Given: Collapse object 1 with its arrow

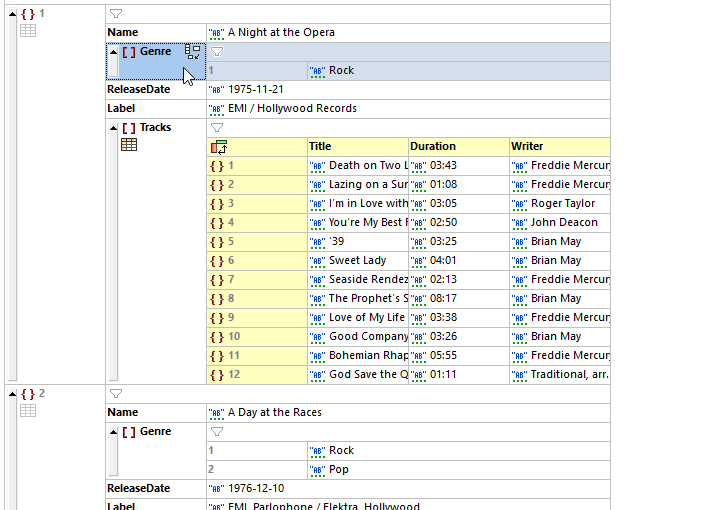Looking at the screenshot, I should [12, 14].
